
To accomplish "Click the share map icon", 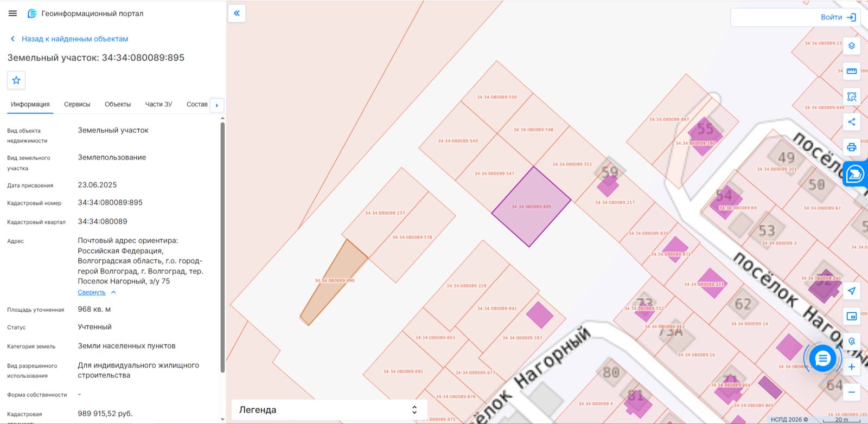I will (x=852, y=122).
